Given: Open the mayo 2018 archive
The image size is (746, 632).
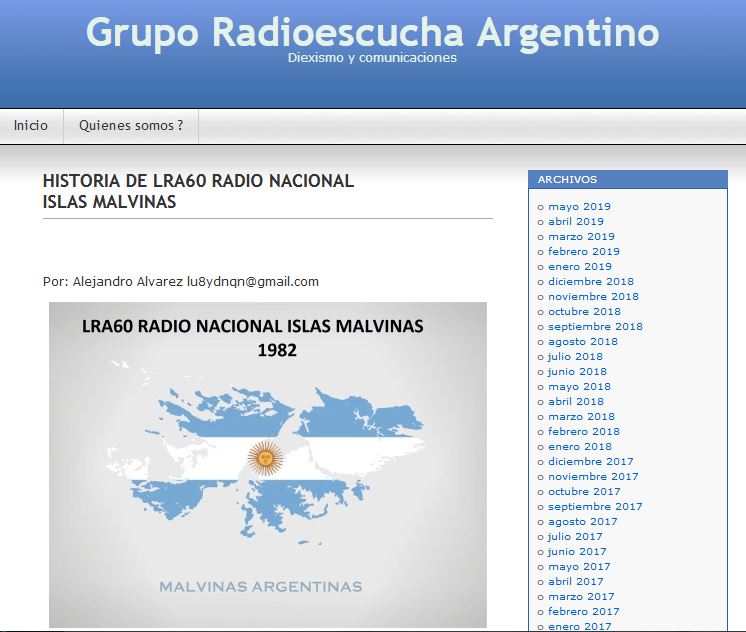Looking at the screenshot, I should (579, 386).
